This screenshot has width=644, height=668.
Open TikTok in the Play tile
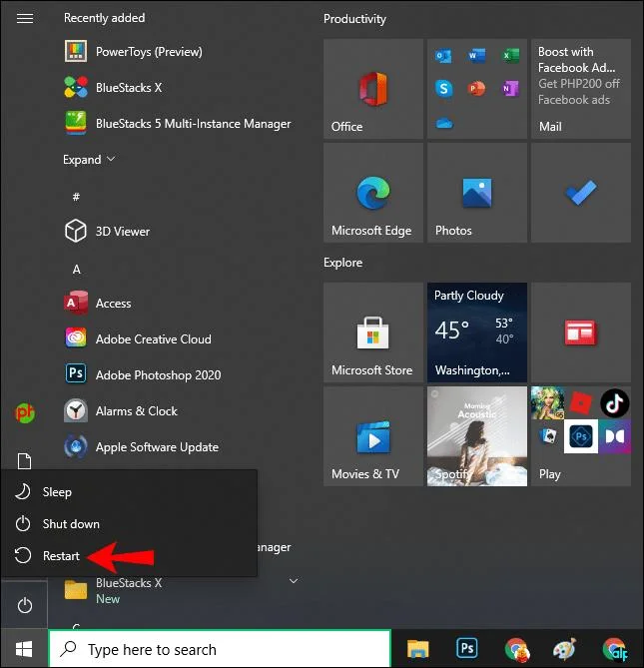tap(615, 403)
